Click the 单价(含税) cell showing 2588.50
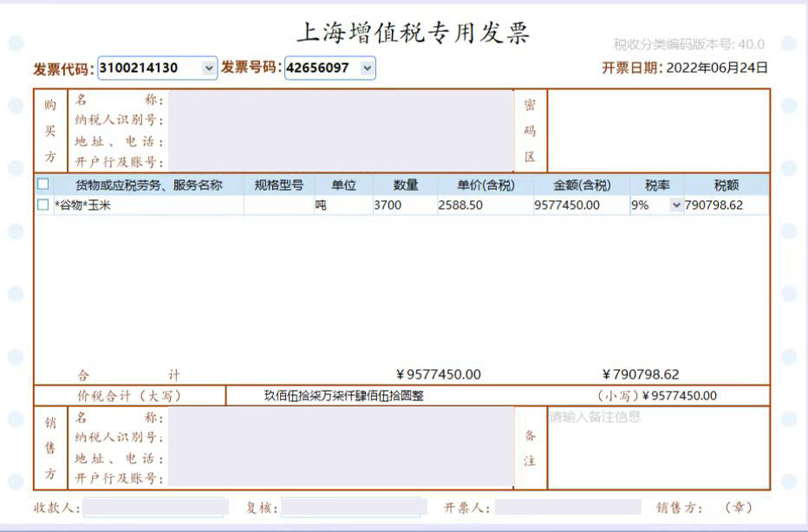 tap(485, 205)
